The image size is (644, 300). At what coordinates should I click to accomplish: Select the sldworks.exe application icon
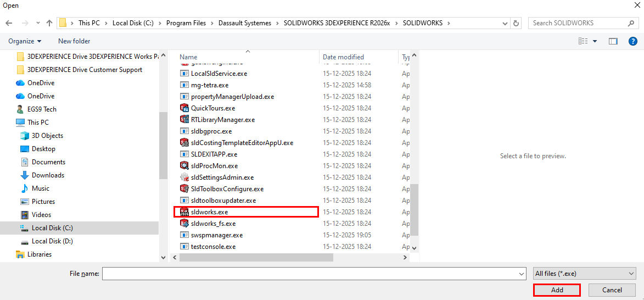click(184, 212)
